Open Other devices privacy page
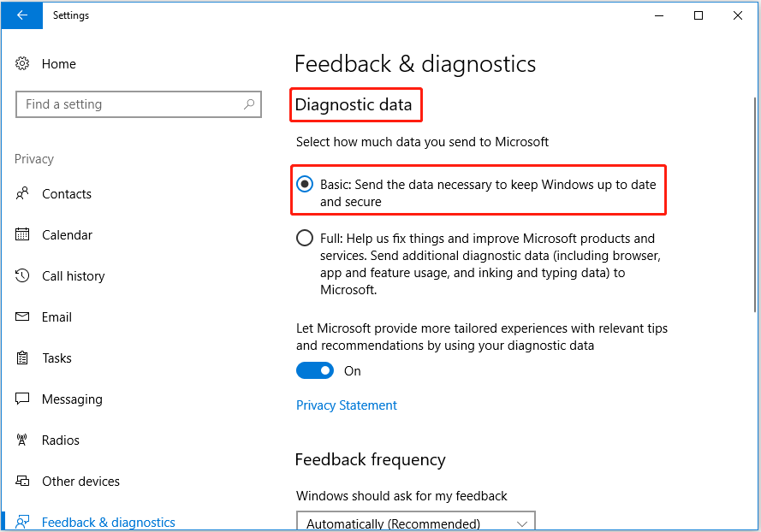Image resolution: width=761 pixels, height=532 pixels. [x=80, y=482]
